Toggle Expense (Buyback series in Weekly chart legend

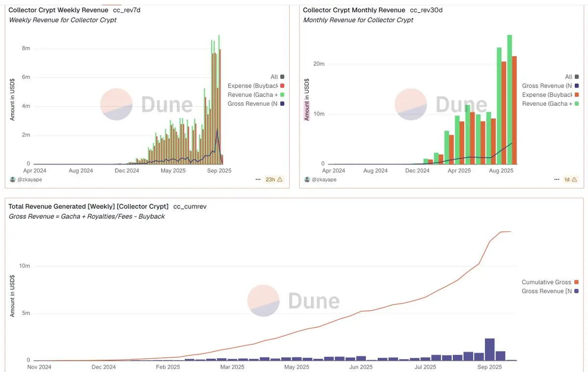pos(256,86)
